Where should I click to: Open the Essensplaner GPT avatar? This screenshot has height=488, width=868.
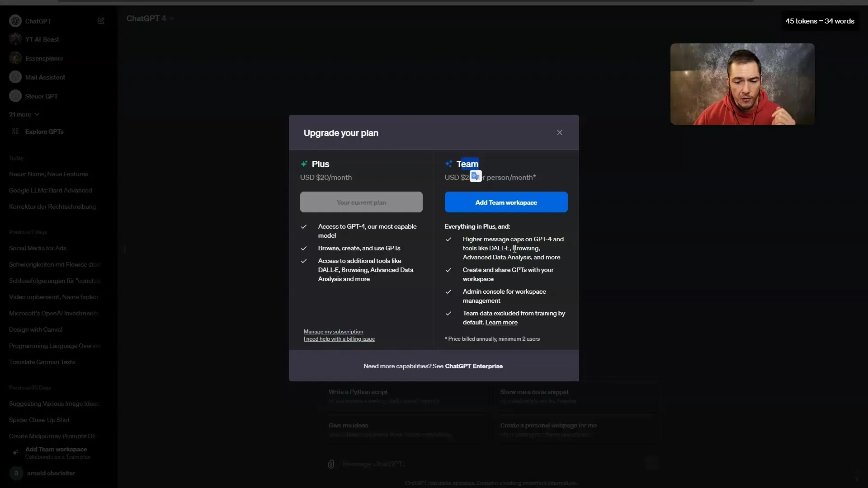coord(15,58)
